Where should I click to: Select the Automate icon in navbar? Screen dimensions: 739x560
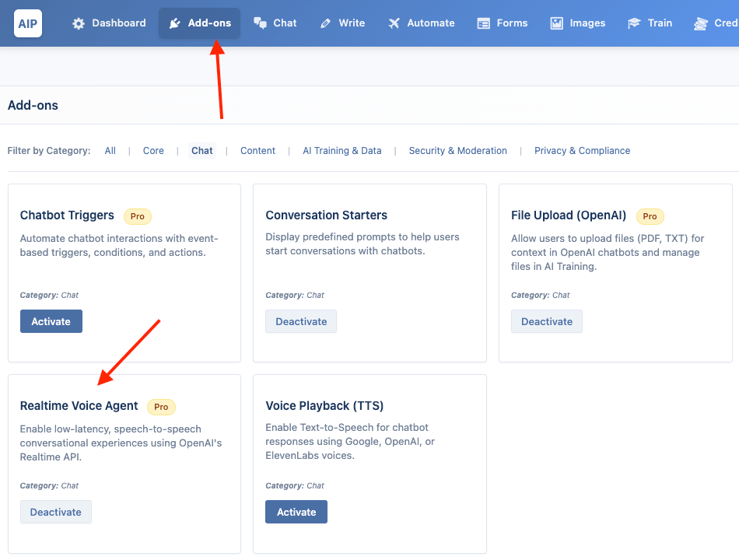pos(394,23)
